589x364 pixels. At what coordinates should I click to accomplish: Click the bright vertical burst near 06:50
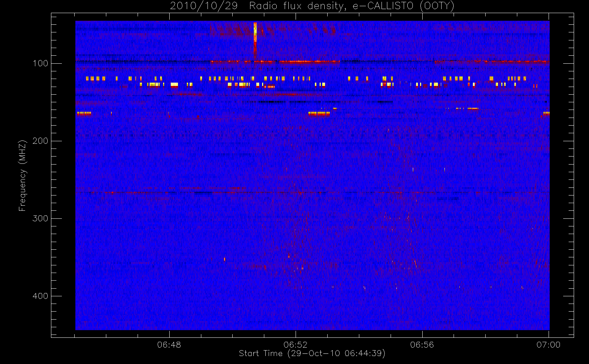point(255,41)
